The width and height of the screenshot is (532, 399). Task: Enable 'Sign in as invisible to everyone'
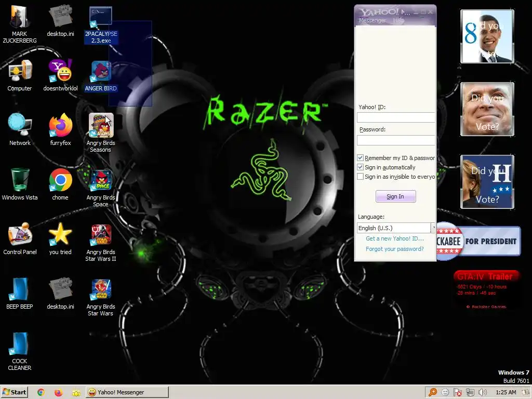(361, 177)
